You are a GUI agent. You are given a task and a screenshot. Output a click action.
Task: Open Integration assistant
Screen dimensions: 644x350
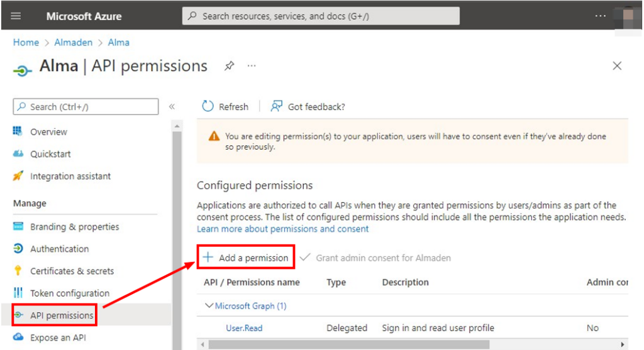pos(70,176)
